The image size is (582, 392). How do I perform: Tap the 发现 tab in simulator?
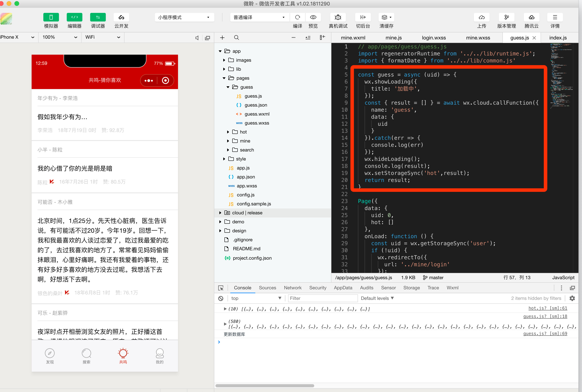point(50,356)
